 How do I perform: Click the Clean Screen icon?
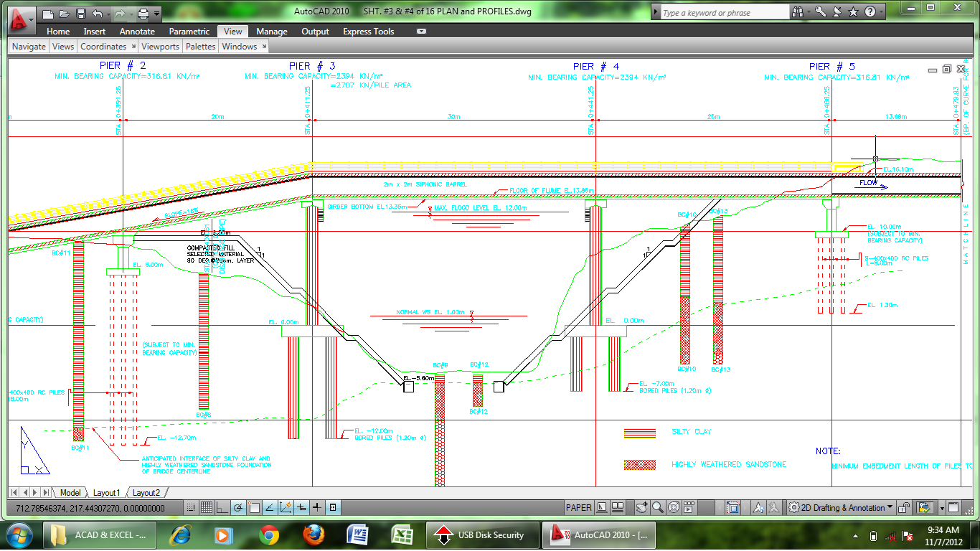(x=953, y=508)
